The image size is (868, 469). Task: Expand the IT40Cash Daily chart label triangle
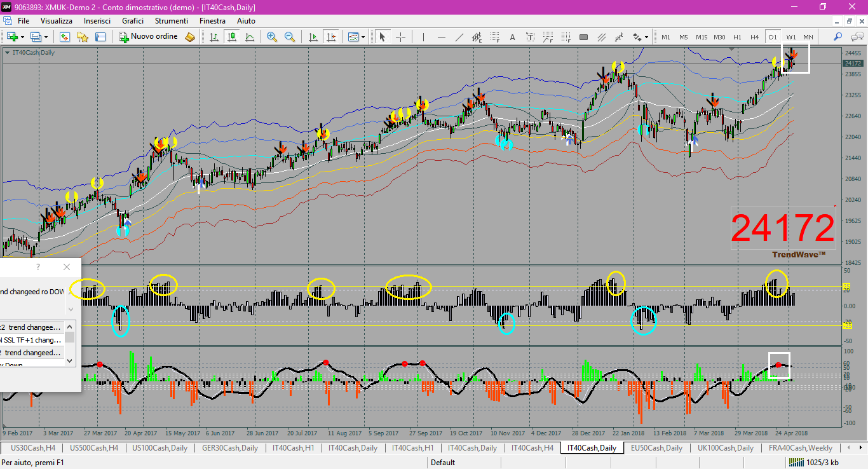pyautogui.click(x=7, y=53)
